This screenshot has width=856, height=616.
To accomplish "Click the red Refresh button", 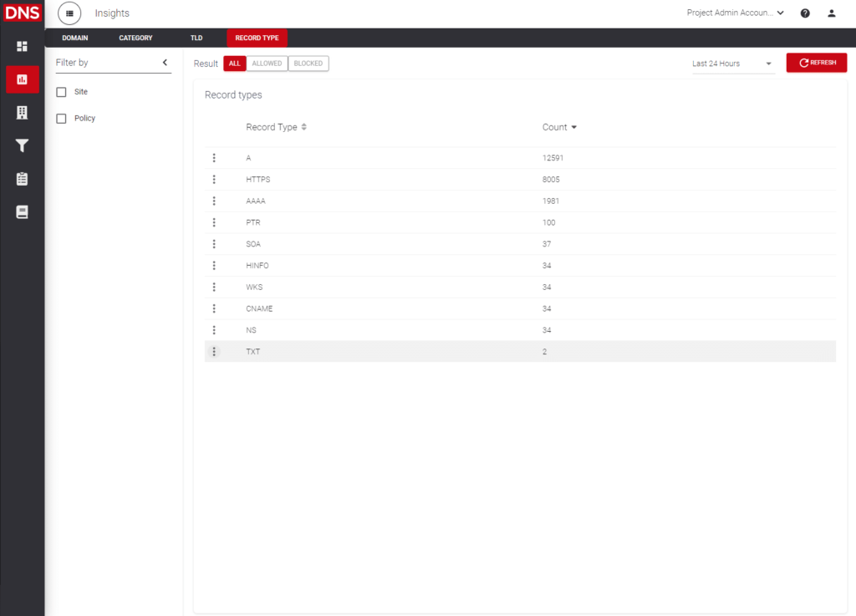I will (x=817, y=63).
